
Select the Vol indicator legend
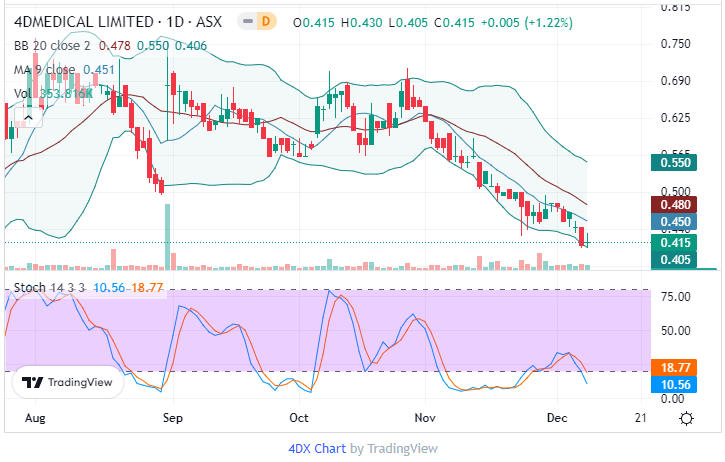click(22, 93)
